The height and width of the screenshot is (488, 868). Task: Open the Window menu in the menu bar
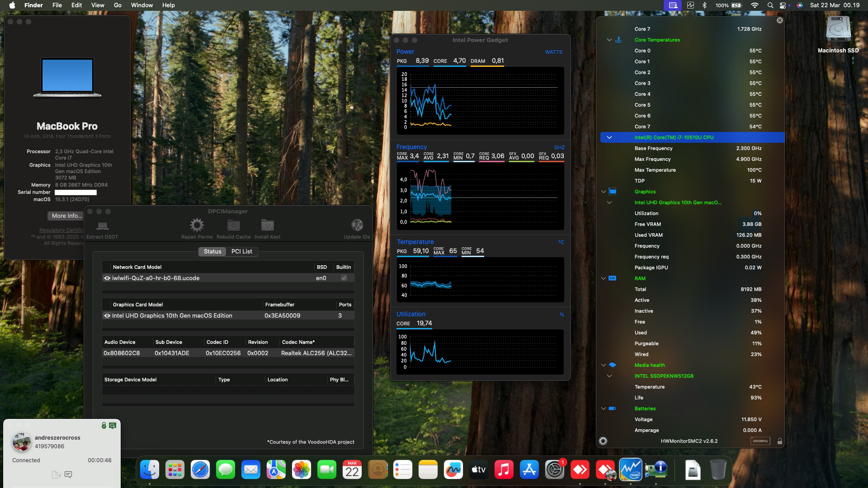(142, 5)
